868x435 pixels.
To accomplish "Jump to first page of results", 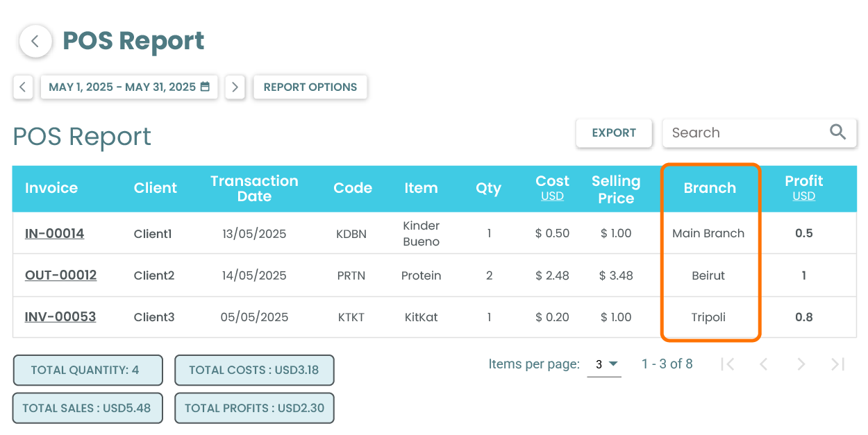I will [727, 364].
